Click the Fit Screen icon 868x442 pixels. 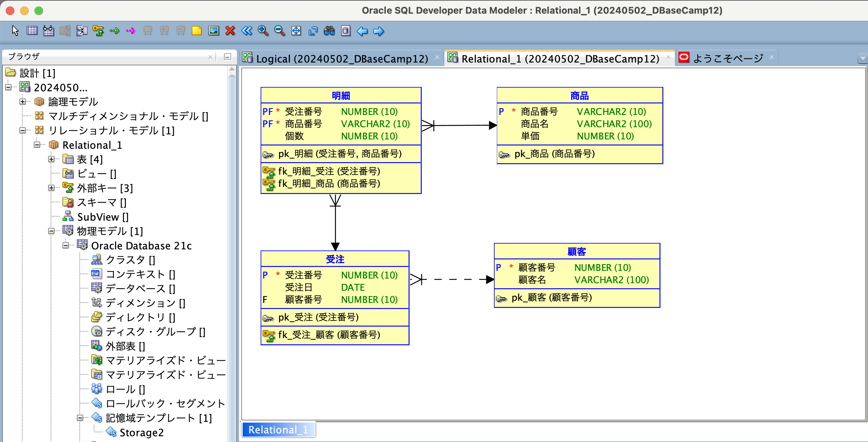click(296, 31)
